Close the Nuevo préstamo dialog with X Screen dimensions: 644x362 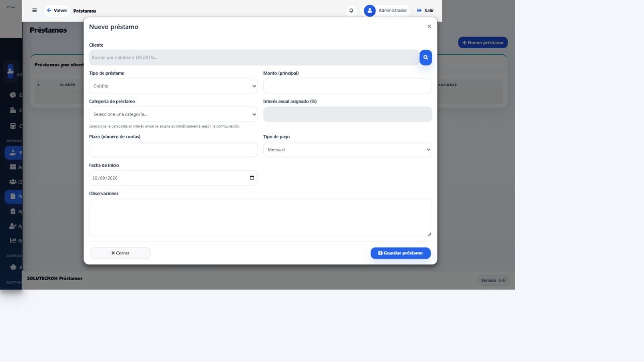pyautogui.click(x=429, y=27)
